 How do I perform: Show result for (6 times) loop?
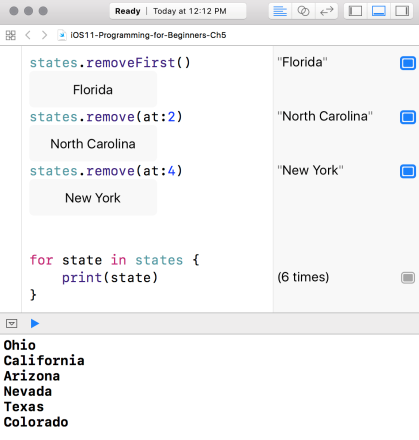408,277
